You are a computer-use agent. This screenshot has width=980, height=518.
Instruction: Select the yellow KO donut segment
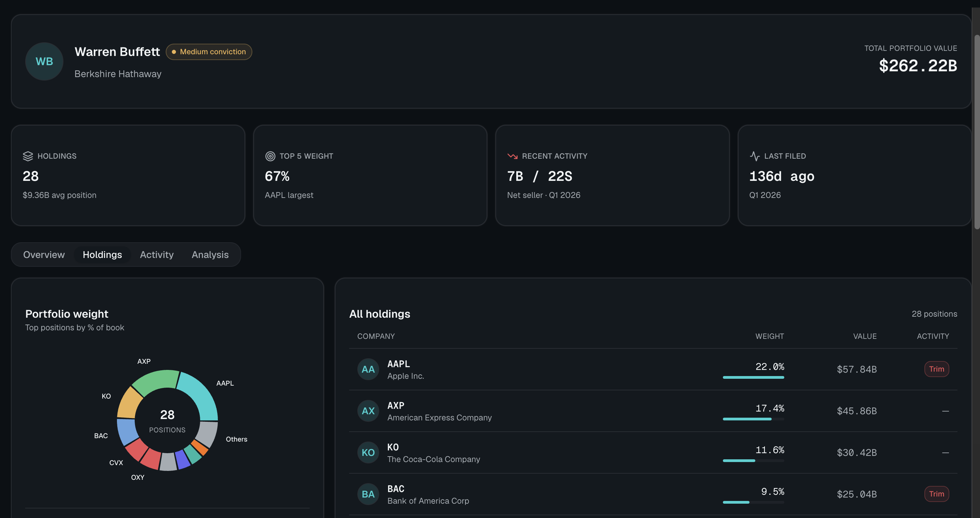click(129, 403)
